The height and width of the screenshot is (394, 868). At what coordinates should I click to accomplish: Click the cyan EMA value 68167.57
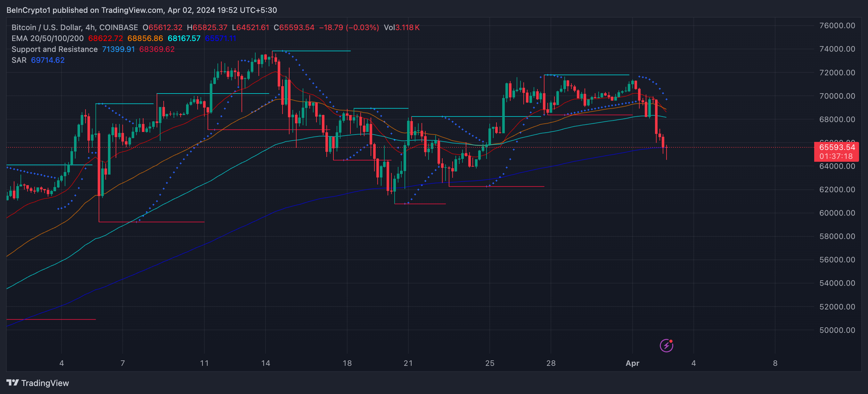point(184,38)
